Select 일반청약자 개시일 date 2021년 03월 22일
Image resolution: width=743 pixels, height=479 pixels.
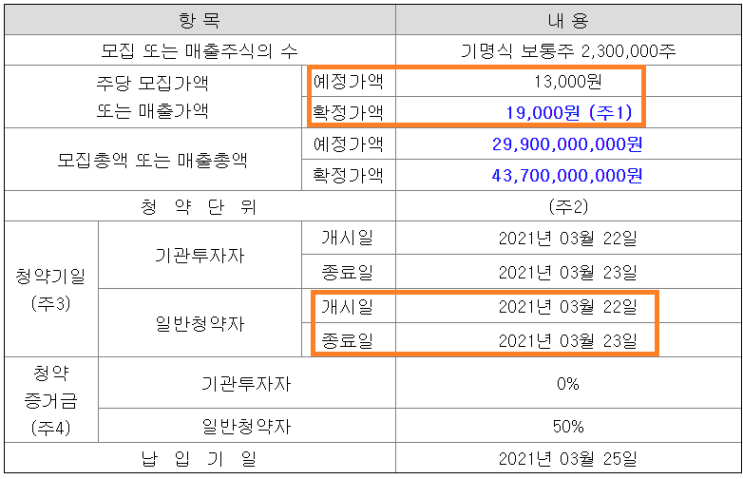(x=568, y=307)
